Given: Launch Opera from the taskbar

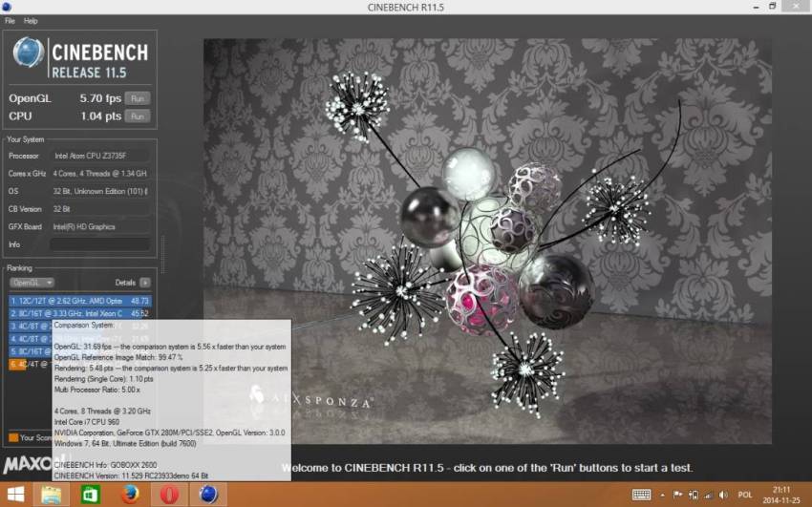Looking at the screenshot, I should (x=169, y=495).
